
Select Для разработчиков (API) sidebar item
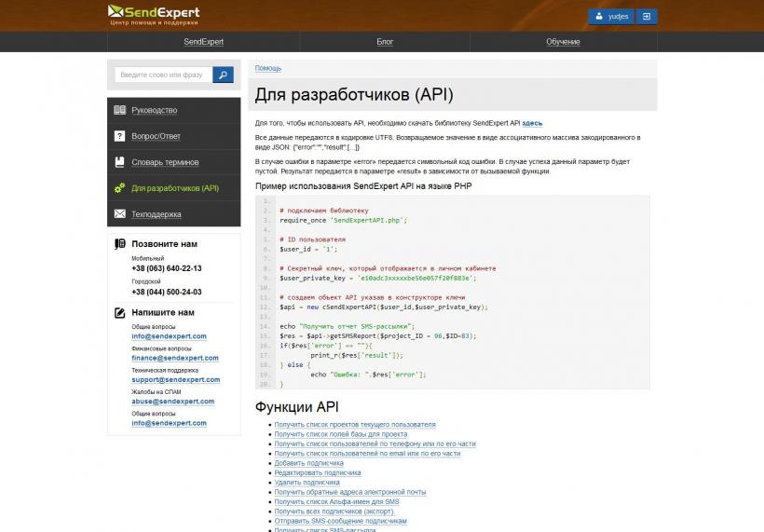tap(175, 188)
